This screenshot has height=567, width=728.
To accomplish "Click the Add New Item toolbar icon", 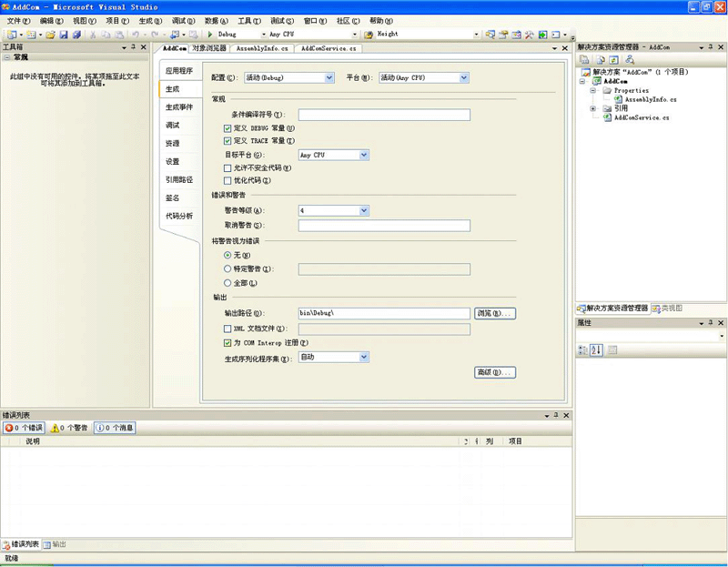I will click(31, 35).
